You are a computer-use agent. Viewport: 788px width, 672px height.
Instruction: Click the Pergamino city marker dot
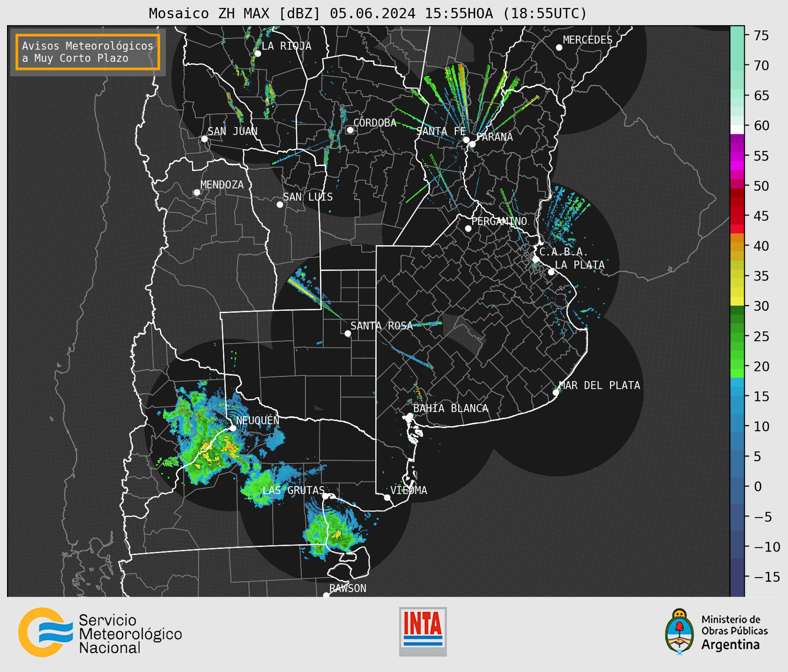[x=468, y=229]
